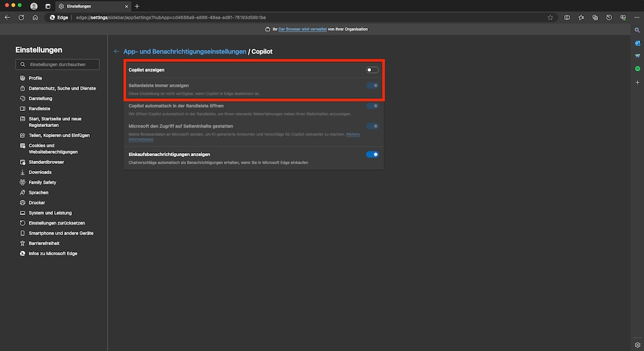Click the Der Browser wird verwaltet link
The width and height of the screenshot is (644, 351).
pos(303,29)
